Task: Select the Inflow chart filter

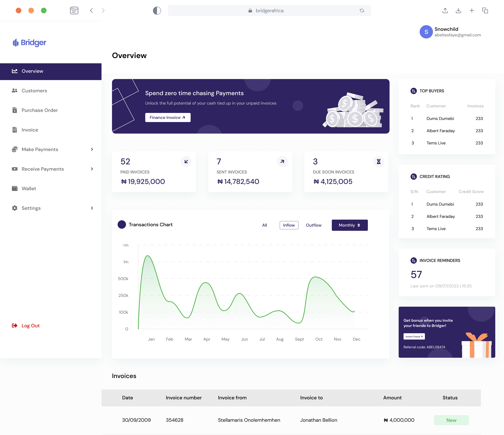Action: (x=289, y=225)
